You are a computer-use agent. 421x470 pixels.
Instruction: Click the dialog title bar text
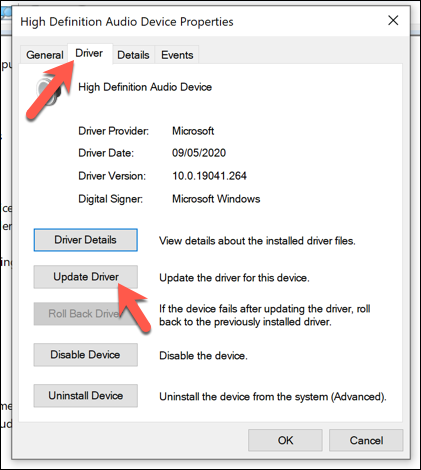point(127,22)
